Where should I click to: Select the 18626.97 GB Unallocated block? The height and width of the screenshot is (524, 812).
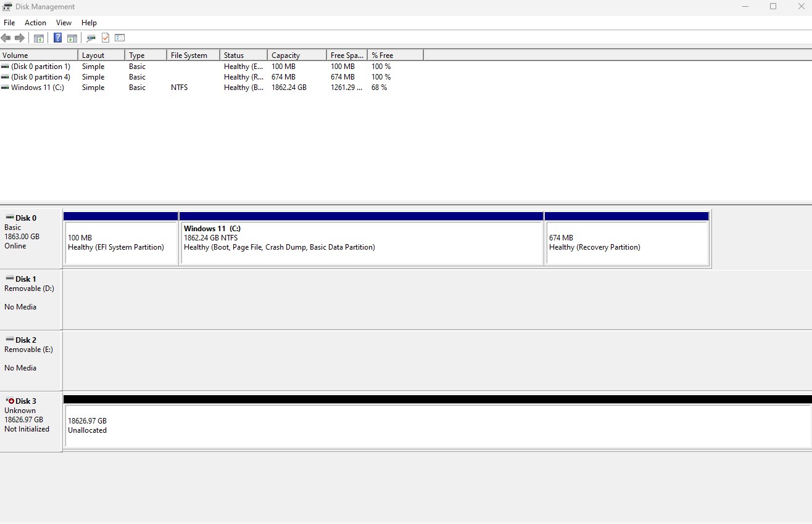438,425
